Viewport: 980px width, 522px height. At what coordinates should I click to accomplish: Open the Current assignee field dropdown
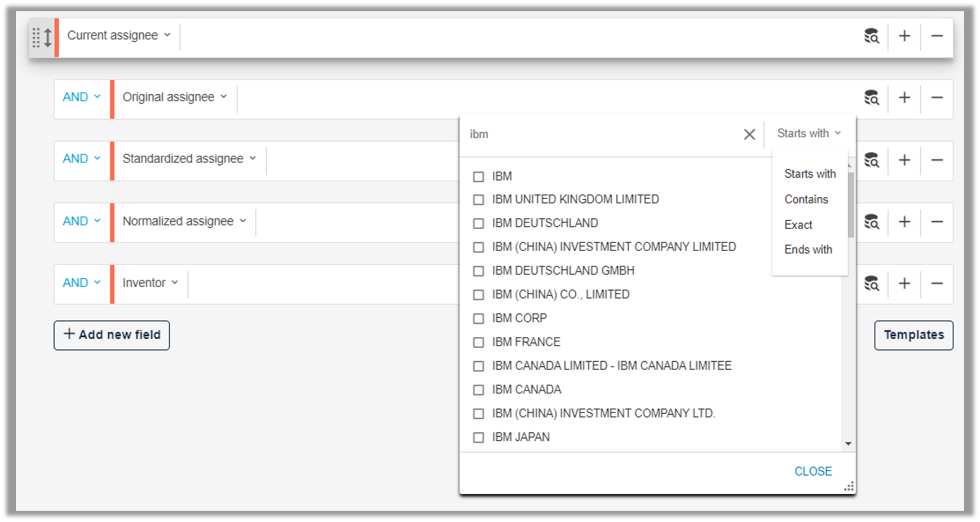tap(118, 36)
